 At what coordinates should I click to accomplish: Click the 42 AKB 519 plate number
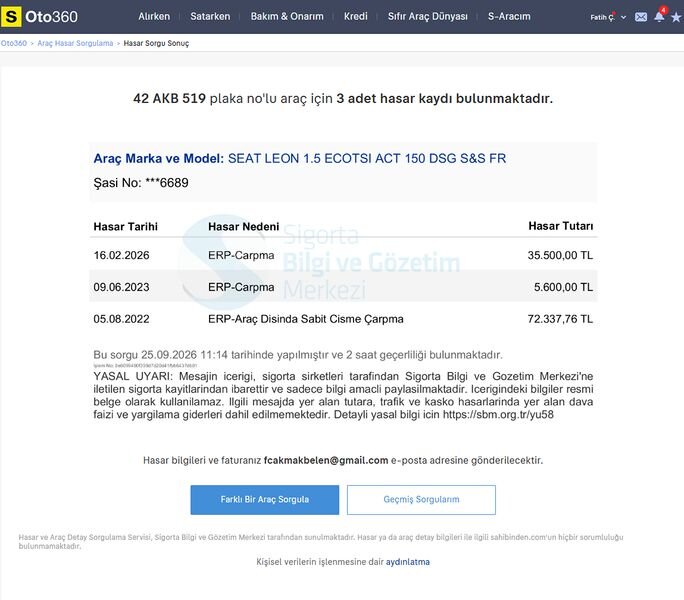point(169,98)
